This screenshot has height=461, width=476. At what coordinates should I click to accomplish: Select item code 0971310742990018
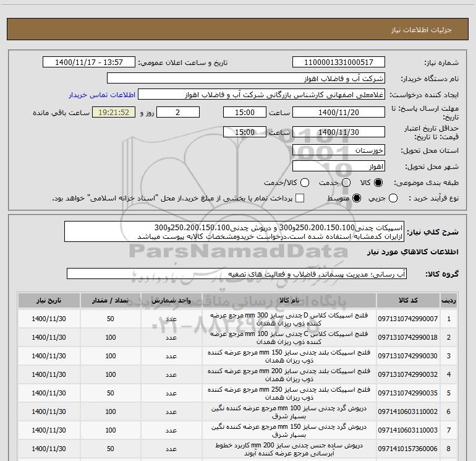pos(408,337)
